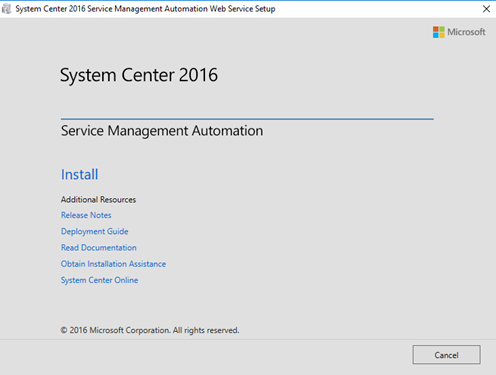Click the Install link
Screen dimensions: 496x375
[x=79, y=174]
